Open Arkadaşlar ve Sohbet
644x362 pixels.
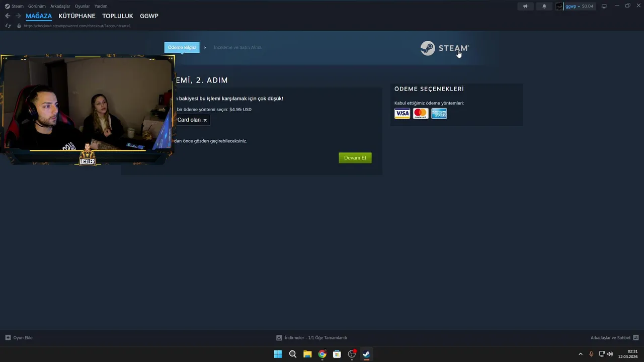point(611,338)
